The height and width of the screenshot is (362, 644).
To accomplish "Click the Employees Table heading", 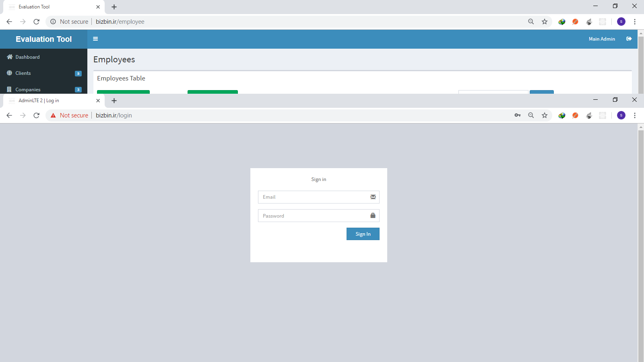I will (x=121, y=78).
